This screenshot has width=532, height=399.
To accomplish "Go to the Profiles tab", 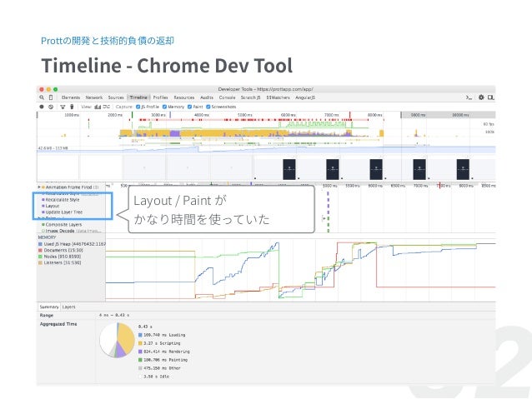I will click(160, 97).
